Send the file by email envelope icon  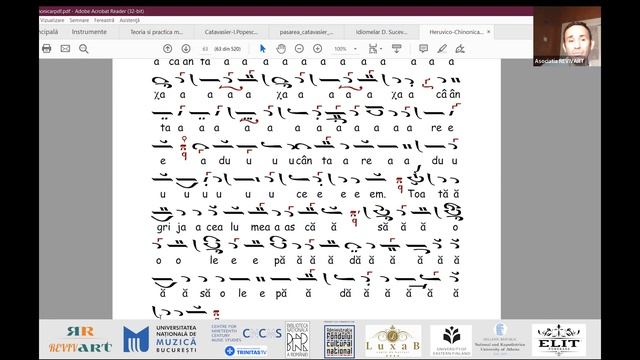point(65,49)
